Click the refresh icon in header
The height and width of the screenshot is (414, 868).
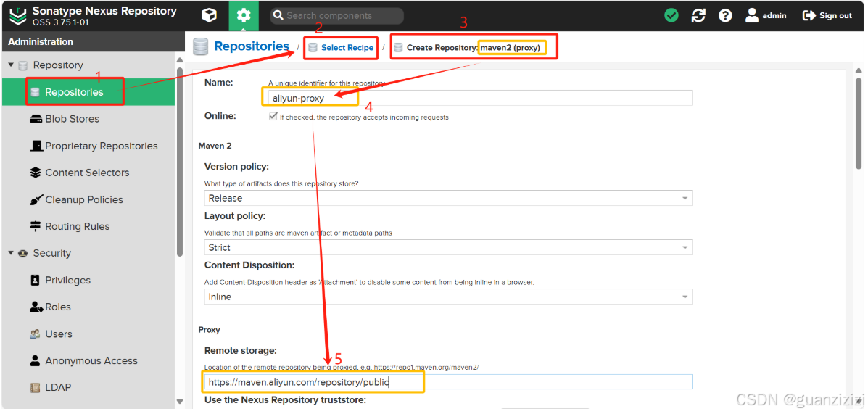click(698, 15)
